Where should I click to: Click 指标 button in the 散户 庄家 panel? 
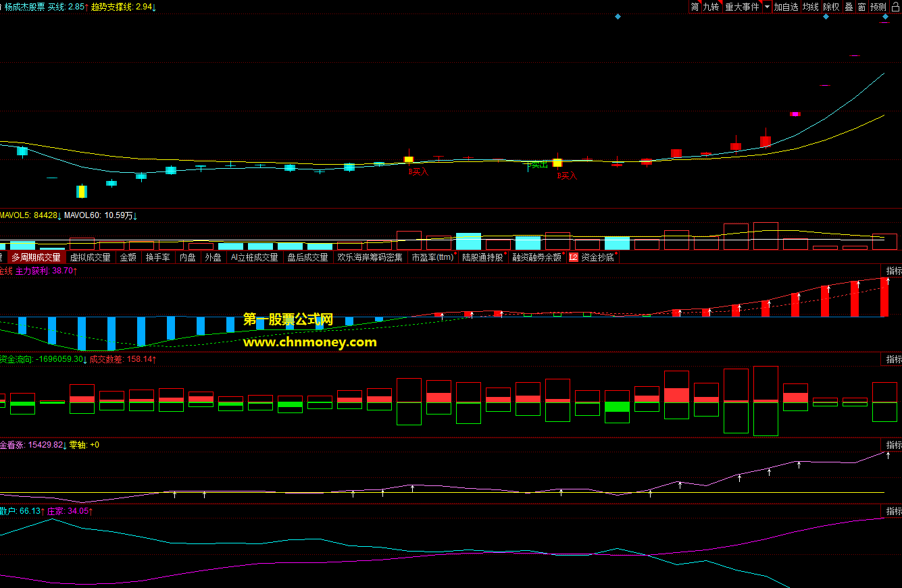893,511
